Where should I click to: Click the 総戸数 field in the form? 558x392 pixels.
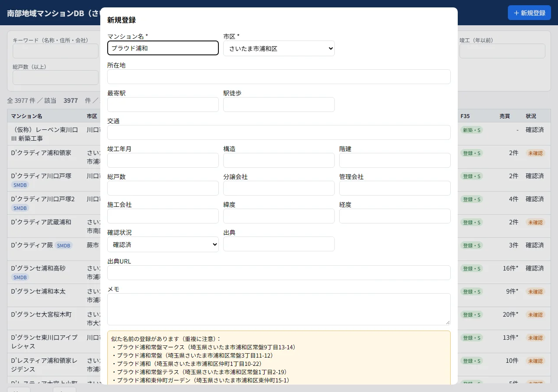(163, 188)
